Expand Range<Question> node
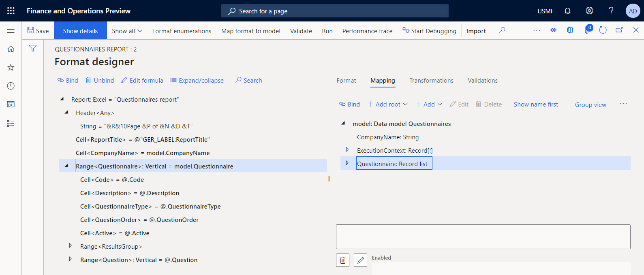The width and height of the screenshot is (644, 275). click(71, 259)
